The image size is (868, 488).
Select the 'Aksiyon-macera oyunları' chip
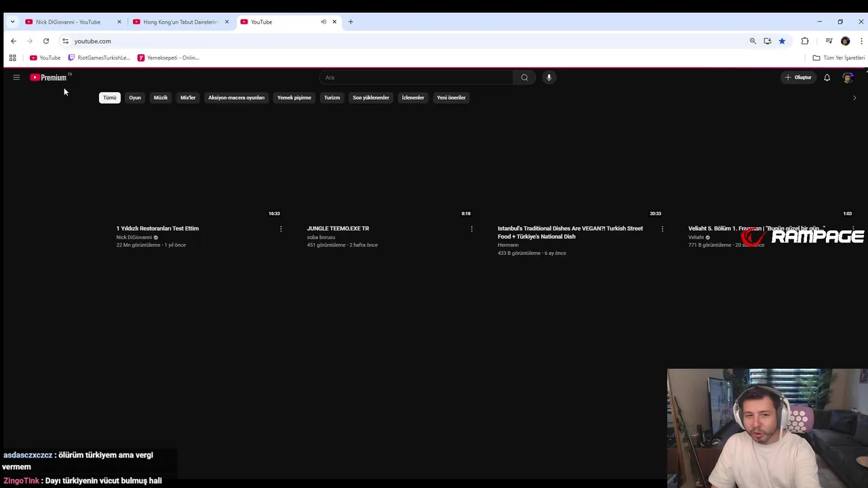[236, 98]
